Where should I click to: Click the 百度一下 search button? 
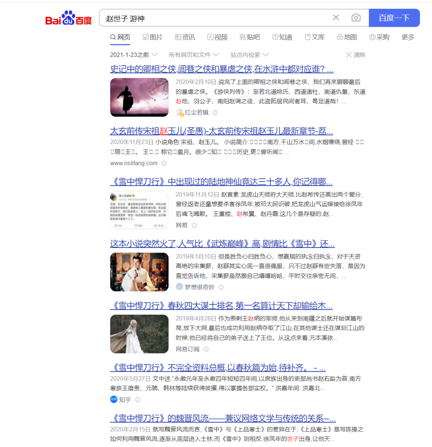(394, 18)
